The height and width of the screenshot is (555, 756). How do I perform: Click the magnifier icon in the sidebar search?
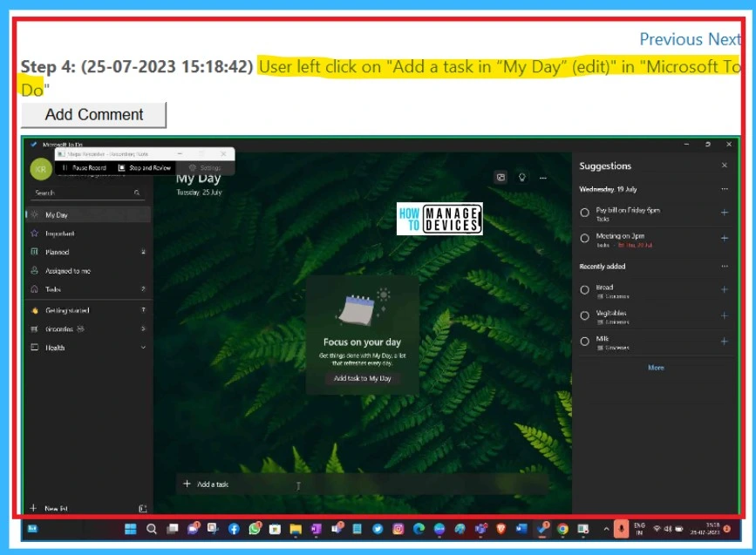pos(137,193)
